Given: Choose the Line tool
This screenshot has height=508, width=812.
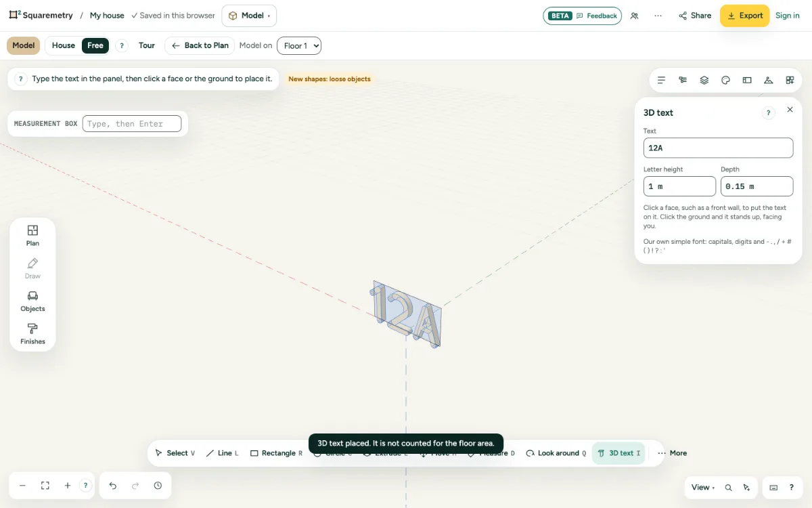Looking at the screenshot, I should click(x=223, y=453).
